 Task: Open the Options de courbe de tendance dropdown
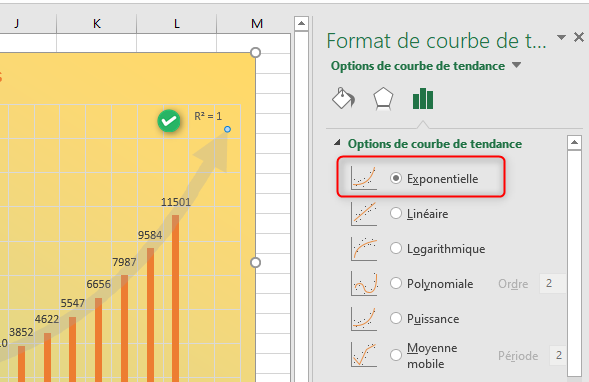pos(517,65)
